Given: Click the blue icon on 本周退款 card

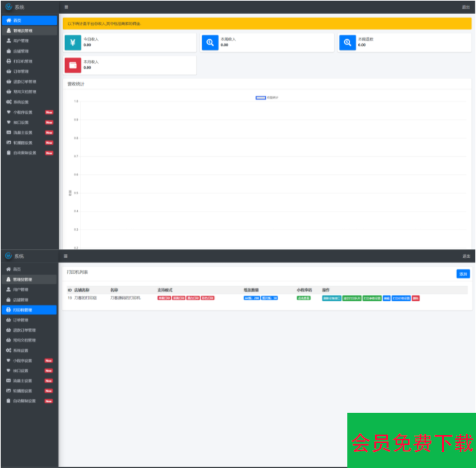Looking at the screenshot, I should coord(347,42).
